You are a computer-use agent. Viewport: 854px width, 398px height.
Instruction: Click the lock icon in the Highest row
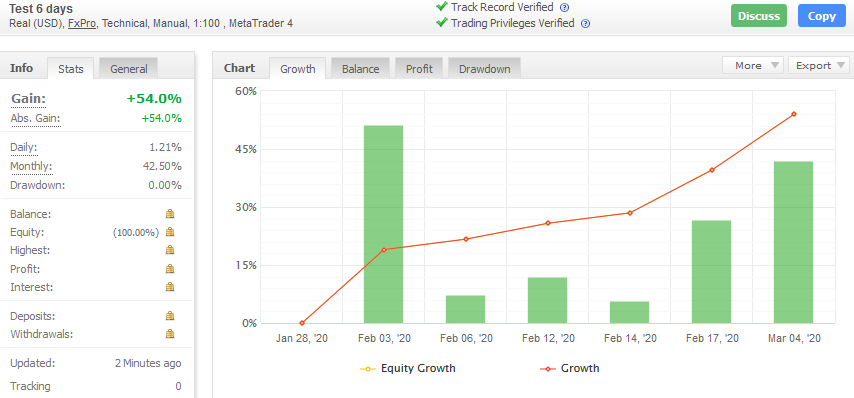click(170, 250)
